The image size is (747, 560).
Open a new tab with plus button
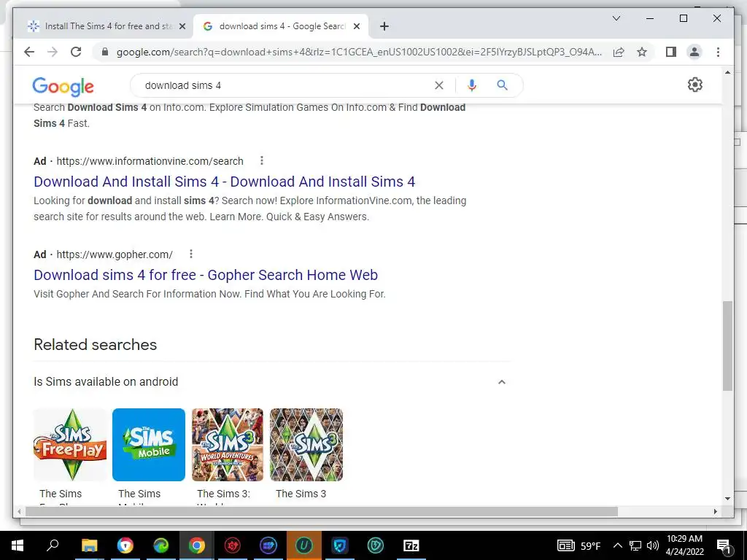(x=384, y=26)
